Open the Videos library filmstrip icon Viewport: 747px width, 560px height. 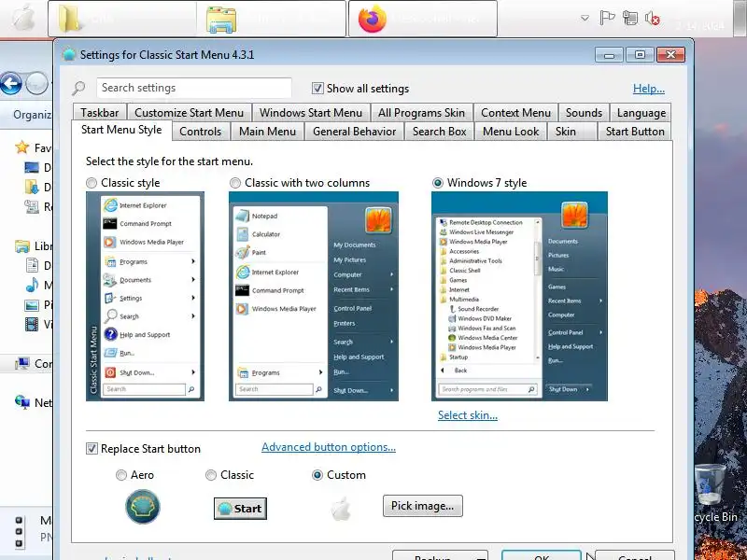(x=32, y=324)
